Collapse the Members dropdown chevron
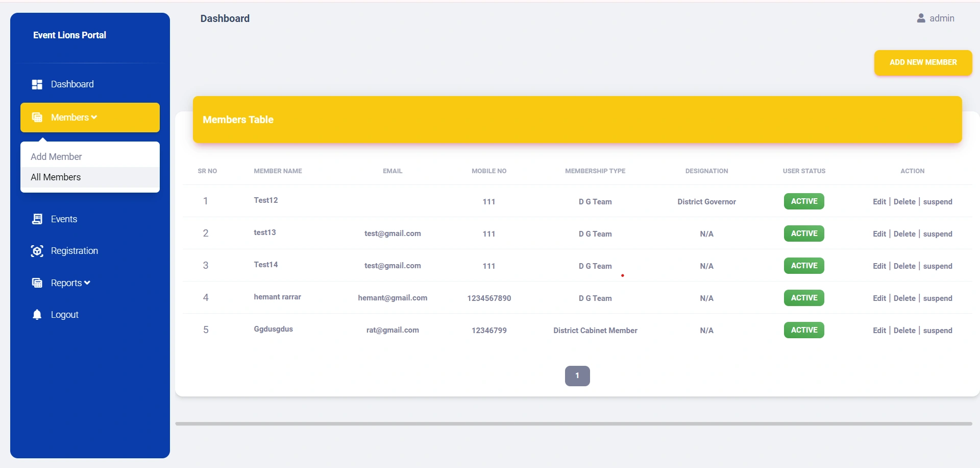The image size is (980, 468). [94, 118]
